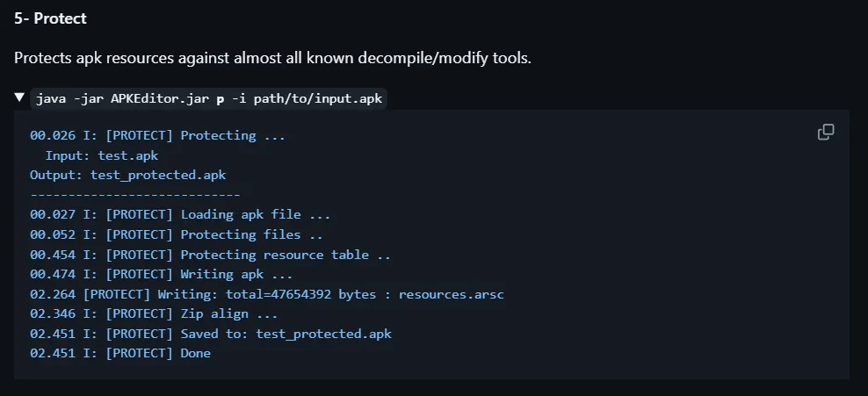868x396 pixels.
Task: Click the "Protecting ..." log line at 00.026
Action: pyautogui.click(x=157, y=135)
